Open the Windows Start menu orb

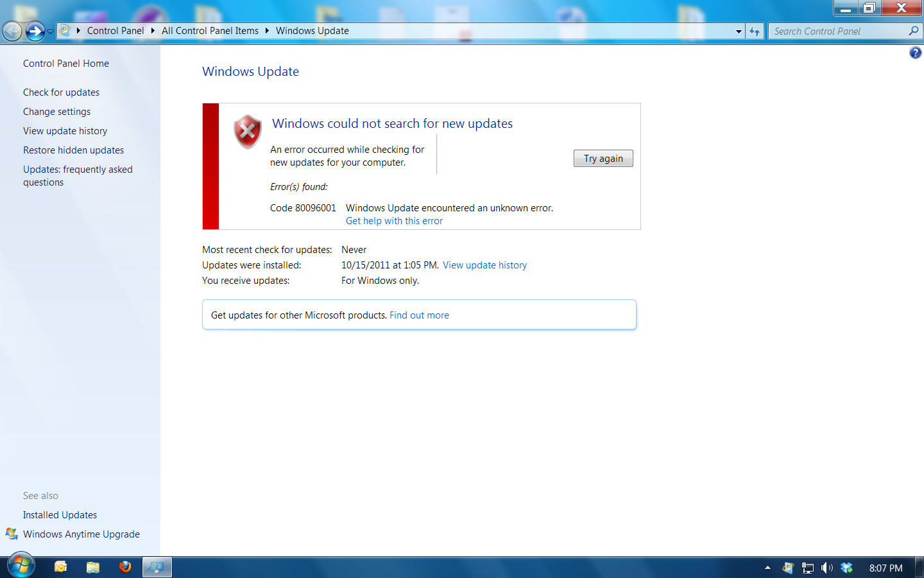coord(21,566)
